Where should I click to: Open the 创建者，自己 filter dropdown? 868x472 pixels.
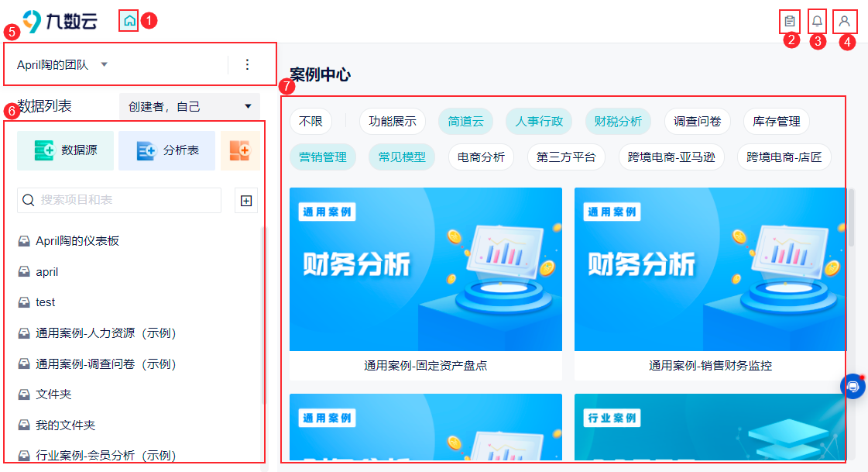tap(190, 106)
